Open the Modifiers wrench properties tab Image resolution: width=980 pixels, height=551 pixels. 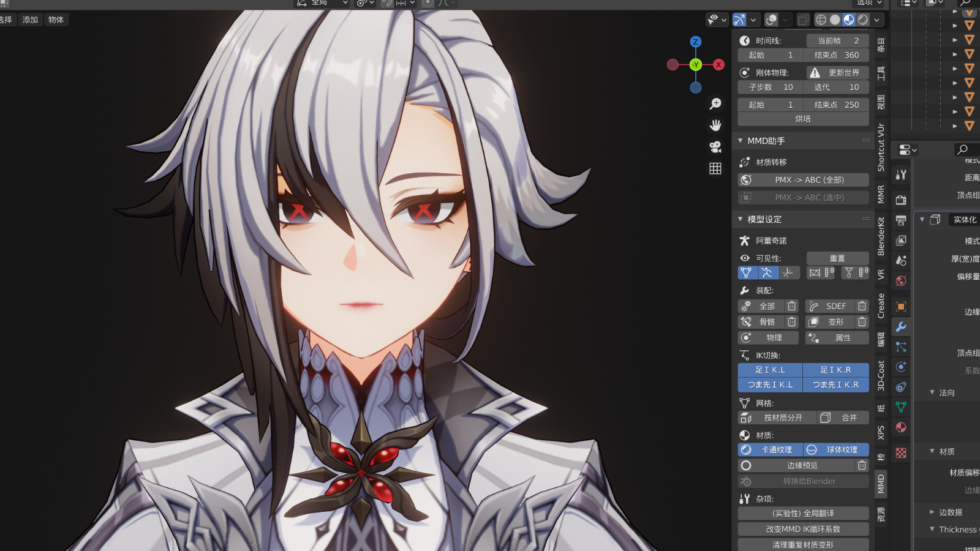(x=901, y=327)
